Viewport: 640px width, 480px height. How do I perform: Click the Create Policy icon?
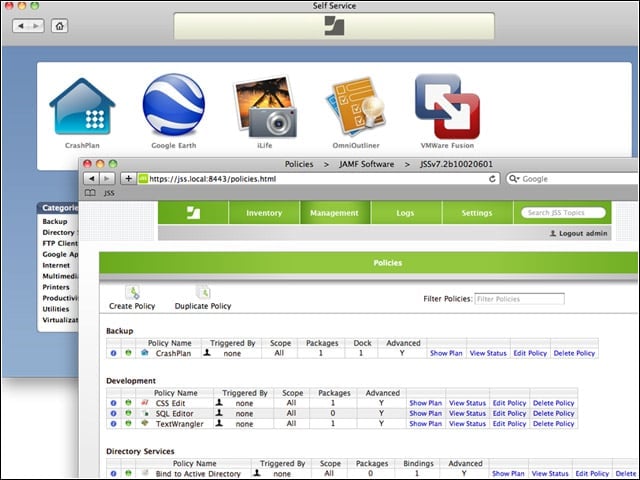[x=132, y=292]
